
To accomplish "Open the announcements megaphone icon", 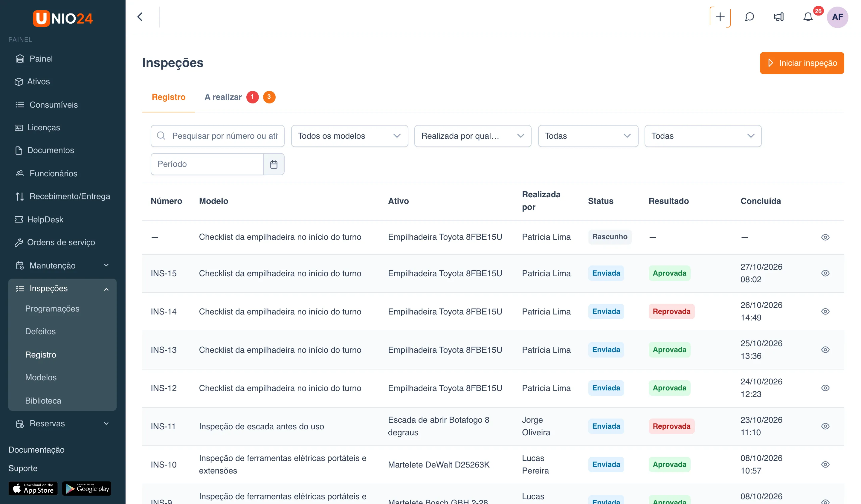I will pos(779,17).
